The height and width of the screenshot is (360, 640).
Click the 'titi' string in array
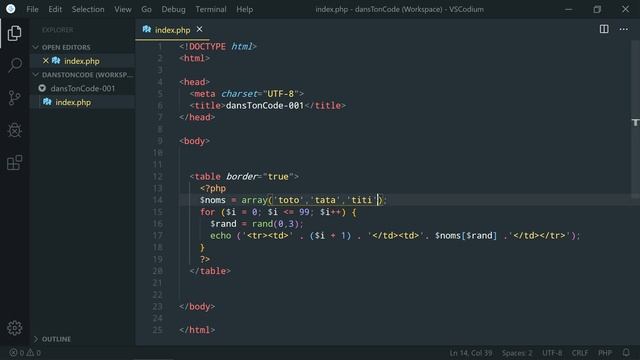362,200
